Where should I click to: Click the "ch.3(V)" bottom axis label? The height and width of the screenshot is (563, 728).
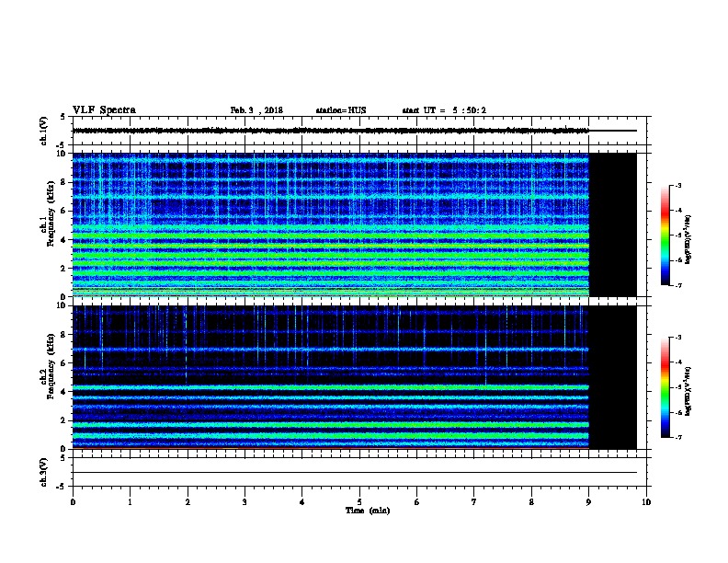[44, 472]
